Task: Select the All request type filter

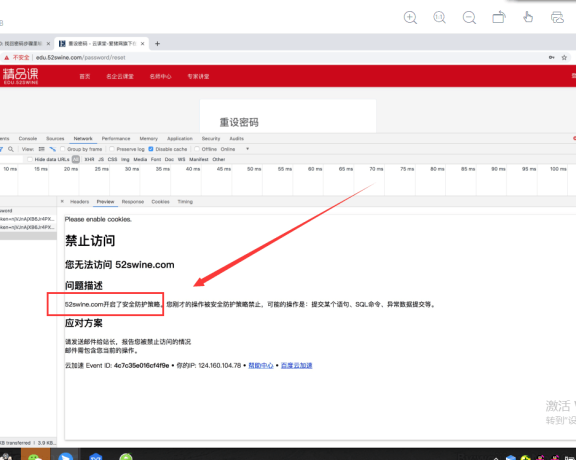Action: (76, 159)
